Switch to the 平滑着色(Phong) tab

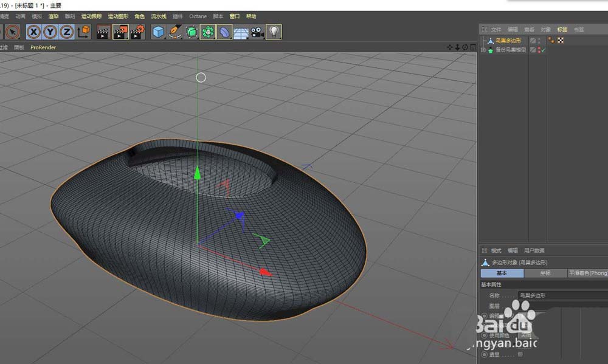click(x=587, y=273)
